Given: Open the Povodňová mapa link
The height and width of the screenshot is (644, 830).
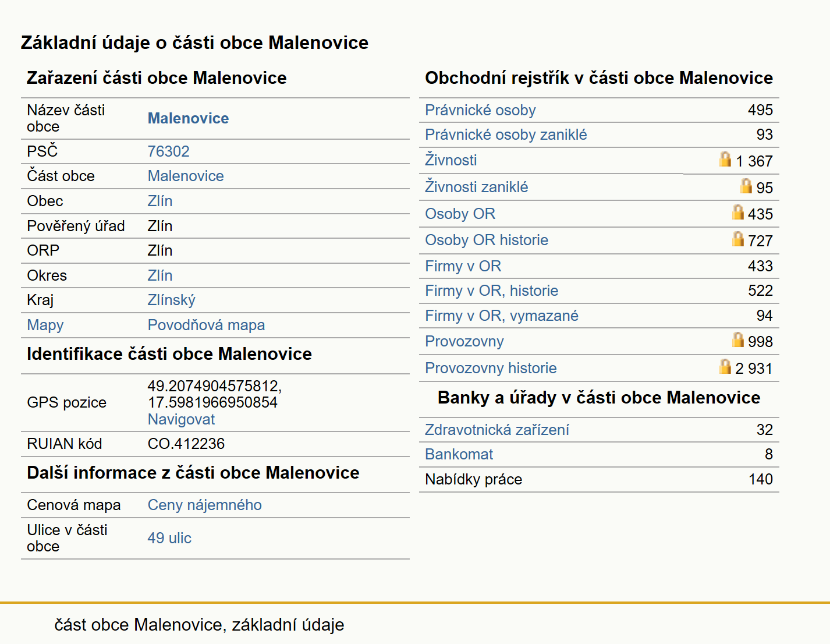Looking at the screenshot, I should (206, 325).
